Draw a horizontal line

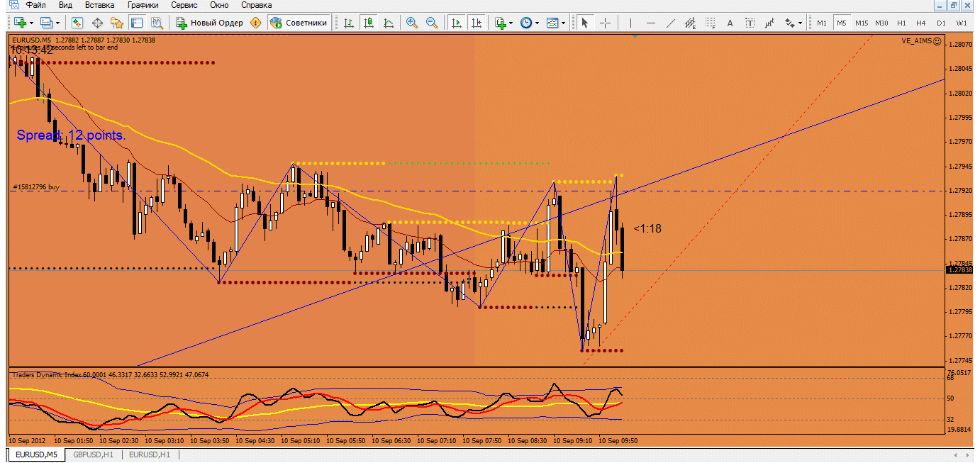coord(651,23)
